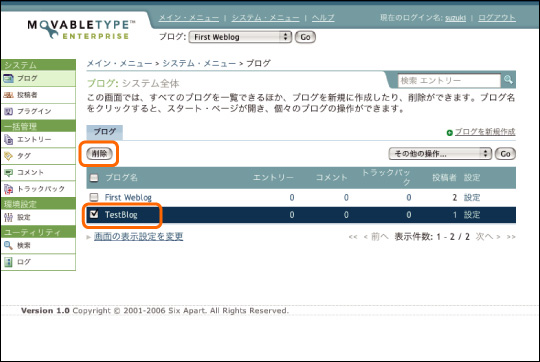Image resolution: width=540 pixels, height=362 pixels.
Task: Click First Weblog entry count 0
Action: (292, 197)
